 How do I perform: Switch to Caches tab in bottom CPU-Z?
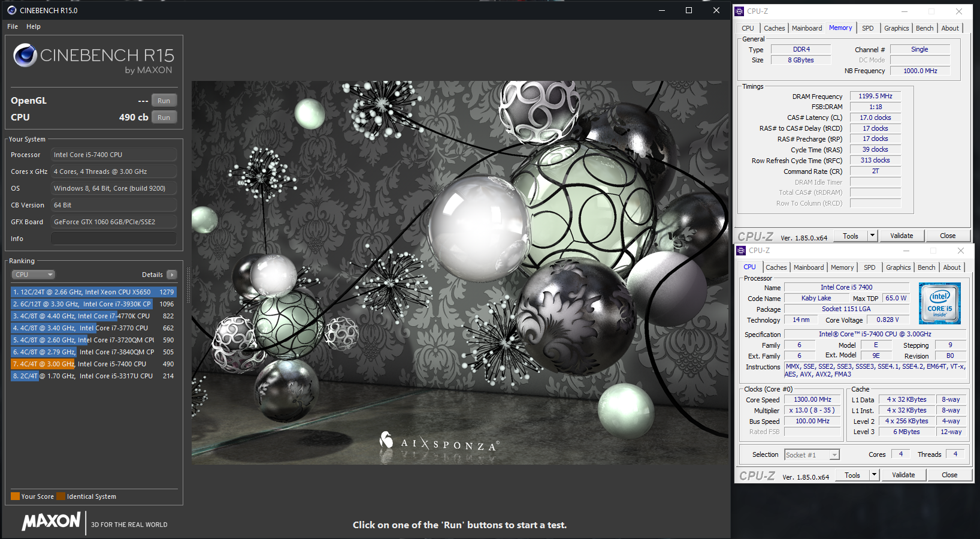click(x=776, y=267)
